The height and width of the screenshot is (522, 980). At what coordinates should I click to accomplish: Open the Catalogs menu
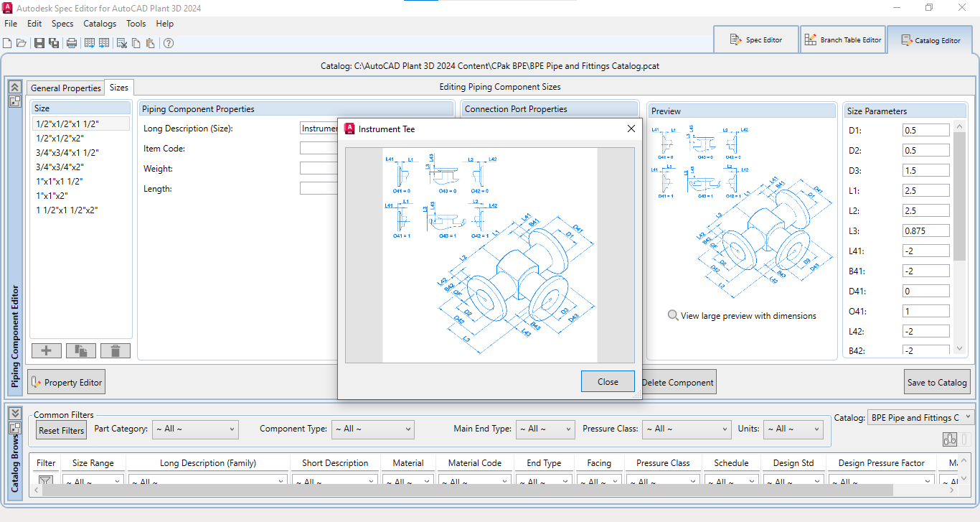(100, 24)
